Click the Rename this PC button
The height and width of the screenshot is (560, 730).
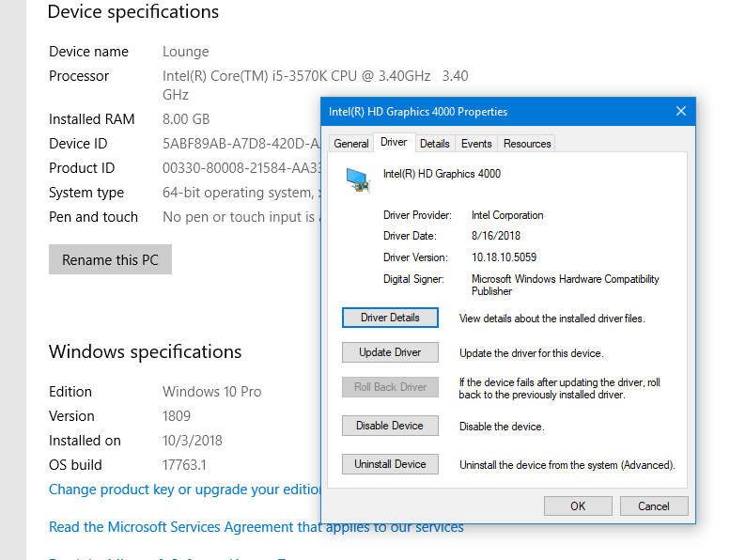click(110, 260)
